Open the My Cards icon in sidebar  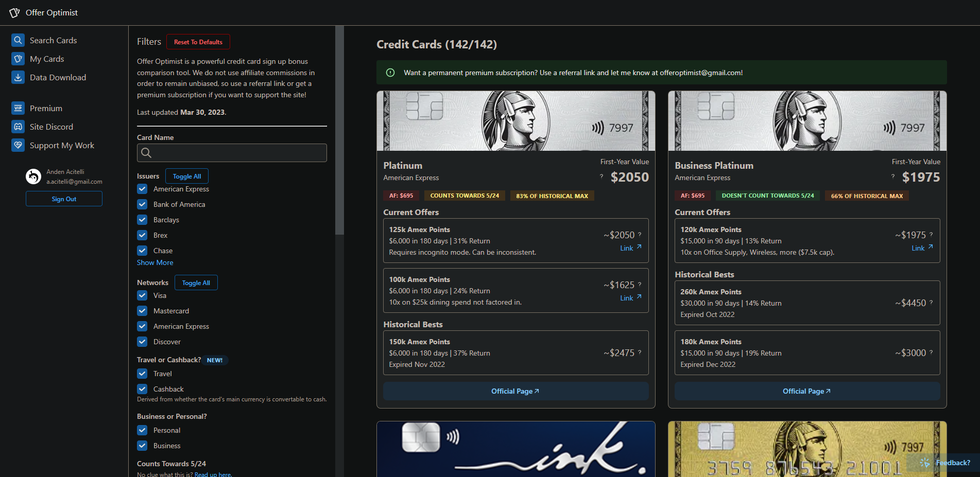18,59
